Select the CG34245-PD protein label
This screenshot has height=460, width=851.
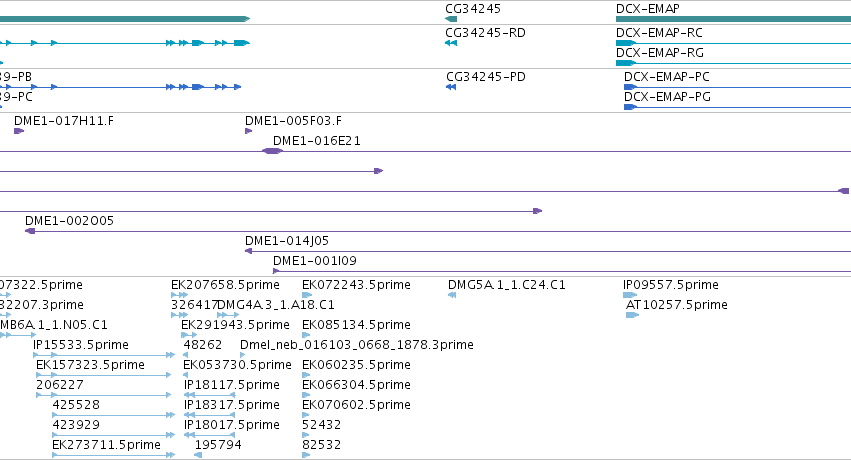click(x=486, y=76)
